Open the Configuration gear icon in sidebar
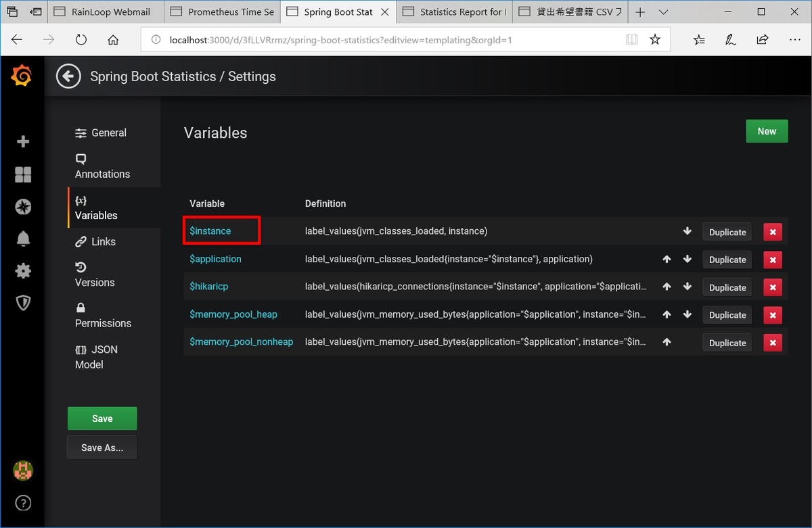 click(x=23, y=271)
